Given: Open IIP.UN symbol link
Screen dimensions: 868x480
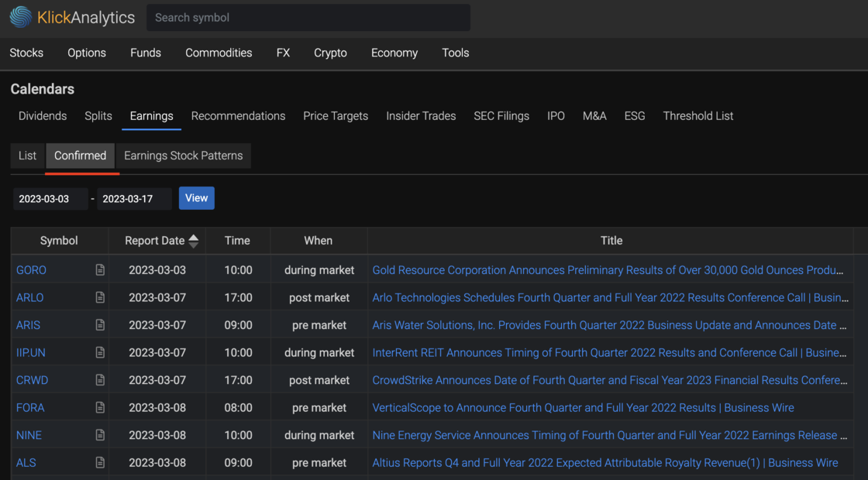Looking at the screenshot, I should (x=31, y=353).
